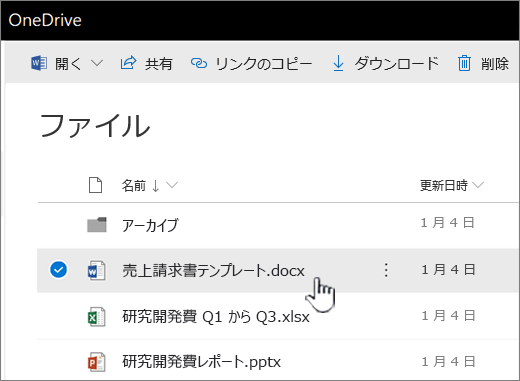520x381 pixels.
Task: Click the download arrow icon
Action: (x=338, y=63)
